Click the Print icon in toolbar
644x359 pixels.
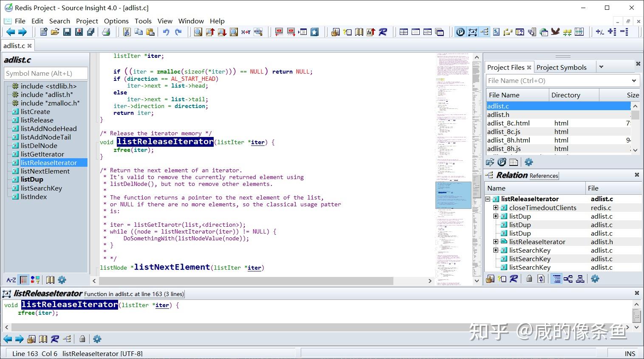point(106,32)
